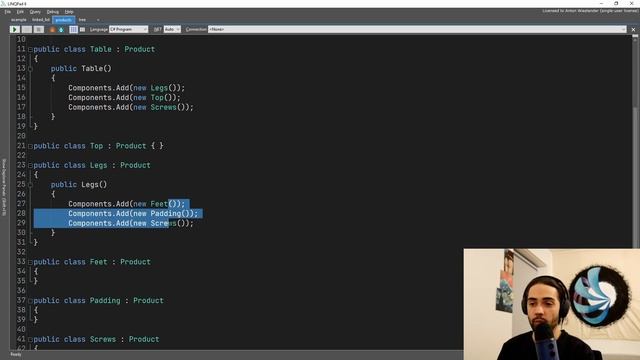This screenshot has width=640, height=360.
Task: Select Rich Text results grid icon
Action: (x=73, y=29)
